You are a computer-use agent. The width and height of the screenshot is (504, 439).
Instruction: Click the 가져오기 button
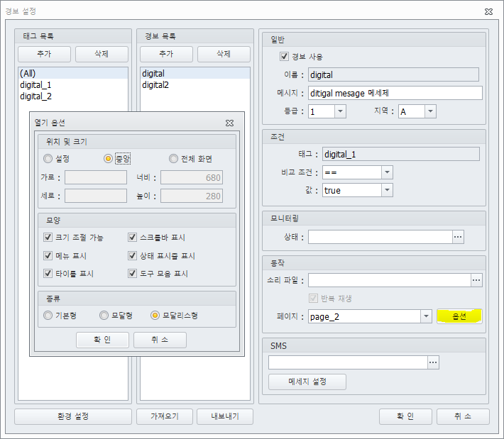pyautogui.click(x=165, y=416)
